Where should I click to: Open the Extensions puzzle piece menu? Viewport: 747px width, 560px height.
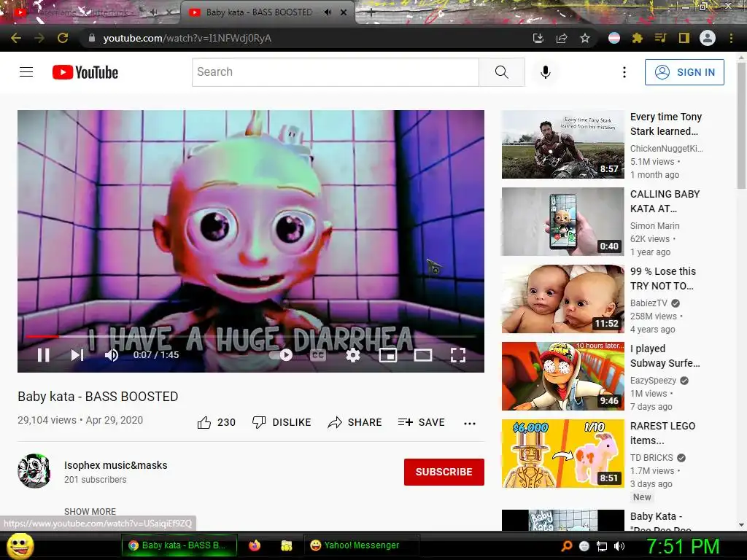click(x=638, y=38)
